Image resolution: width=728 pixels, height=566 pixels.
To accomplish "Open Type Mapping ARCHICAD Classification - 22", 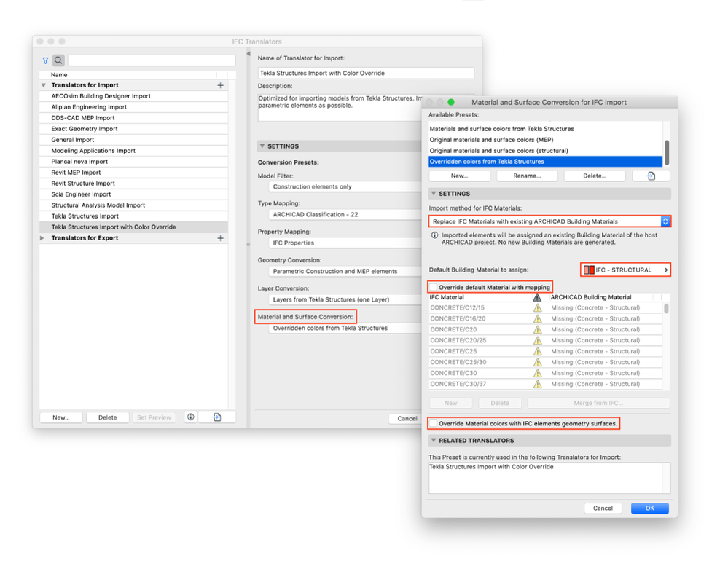I will 345,214.
